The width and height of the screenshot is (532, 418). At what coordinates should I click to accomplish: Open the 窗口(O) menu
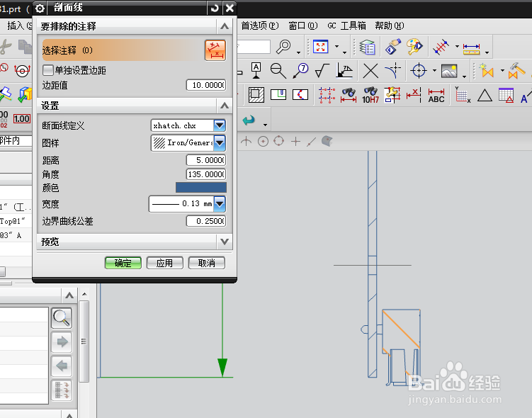[x=303, y=26]
